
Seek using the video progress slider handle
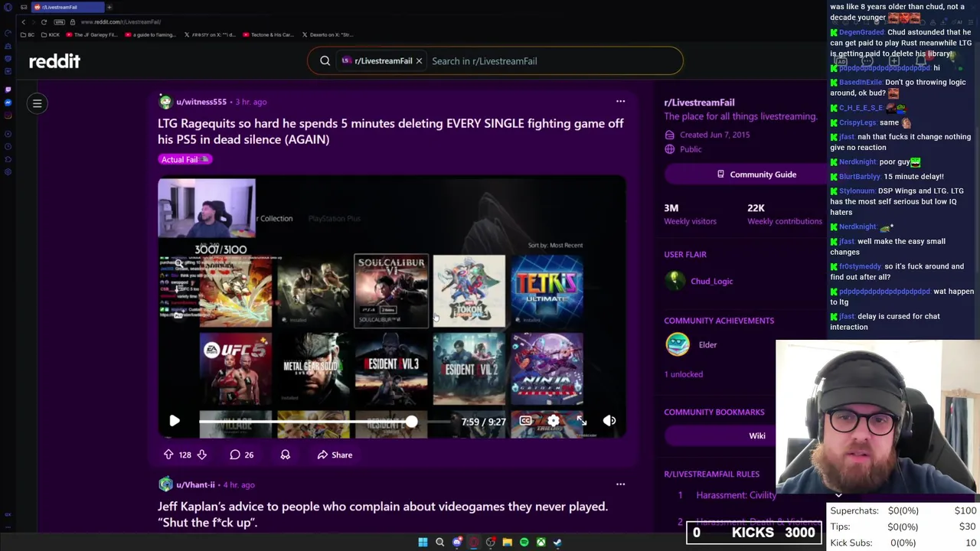click(x=412, y=421)
